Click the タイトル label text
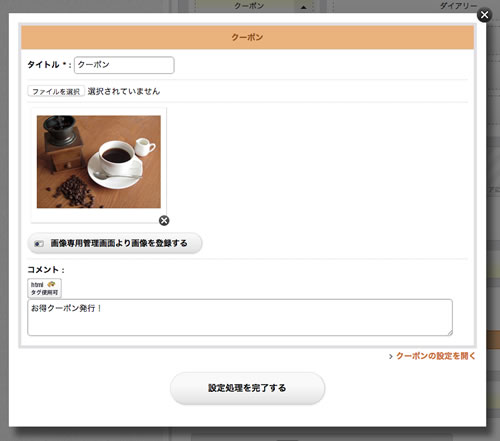Viewport: 500px width, 441px height. click(x=43, y=65)
